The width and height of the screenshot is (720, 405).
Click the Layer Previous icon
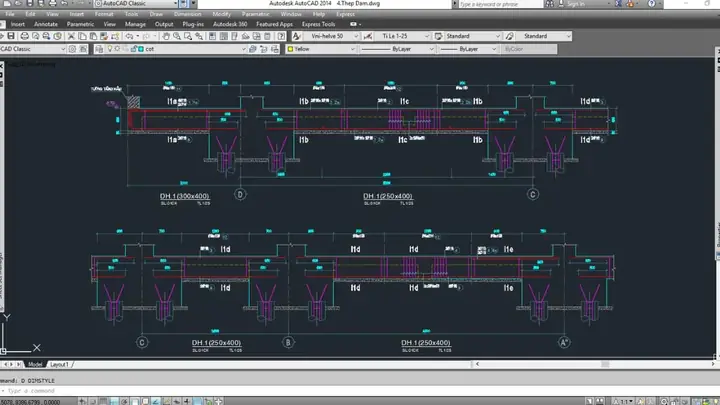[x=264, y=49]
